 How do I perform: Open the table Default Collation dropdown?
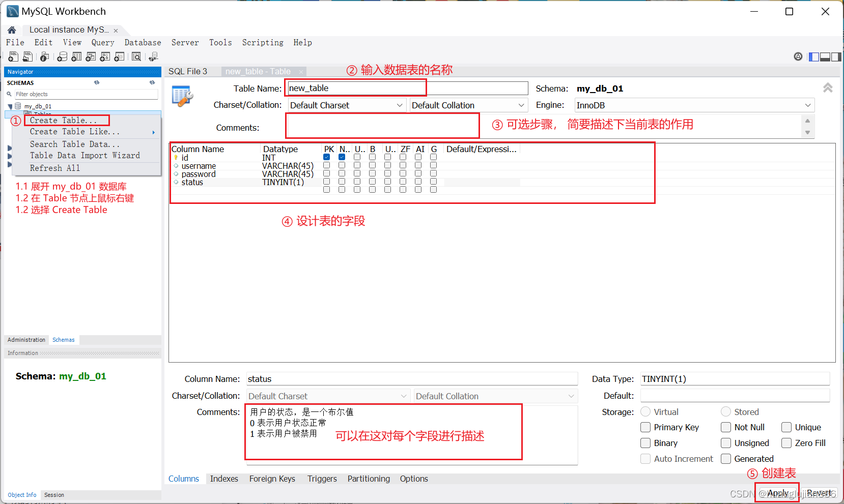tap(468, 105)
